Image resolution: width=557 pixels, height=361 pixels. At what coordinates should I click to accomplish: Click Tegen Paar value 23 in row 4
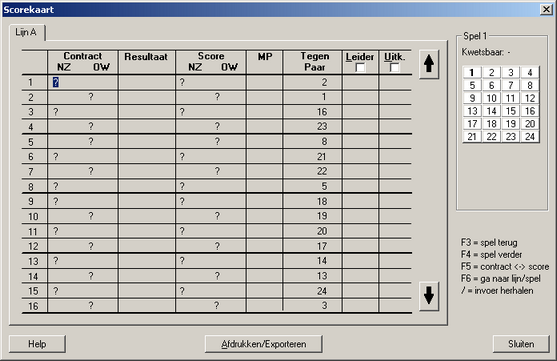pos(322,126)
